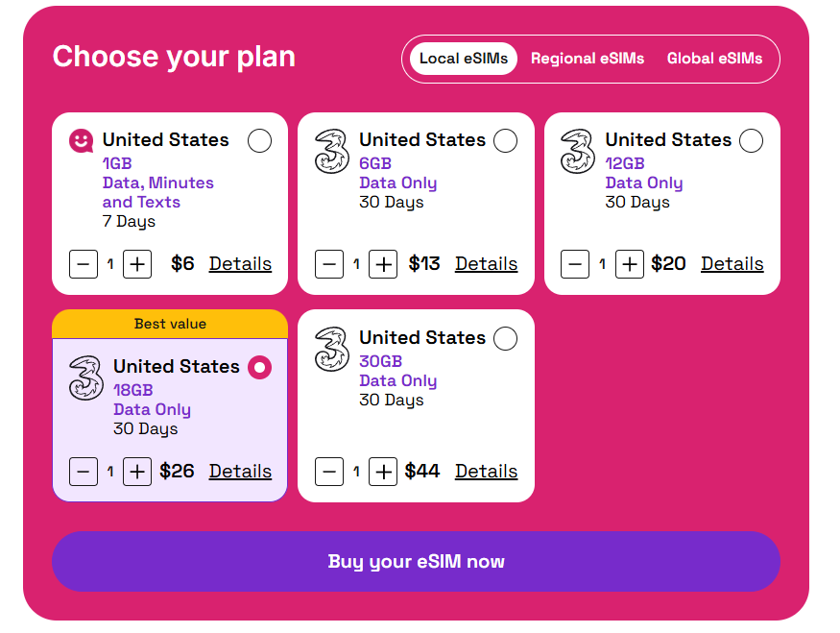Click minus icon on 12GB plan
The image size is (840, 633).
(575, 264)
